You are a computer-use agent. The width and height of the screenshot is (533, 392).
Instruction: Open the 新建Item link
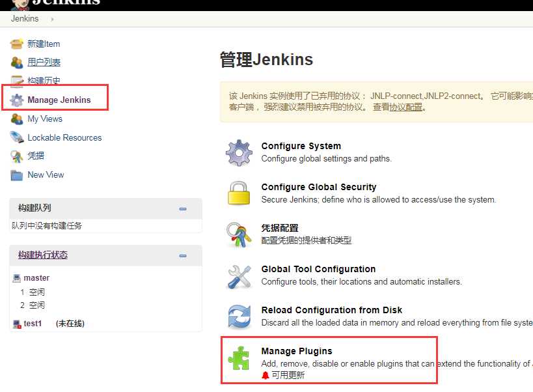point(44,44)
